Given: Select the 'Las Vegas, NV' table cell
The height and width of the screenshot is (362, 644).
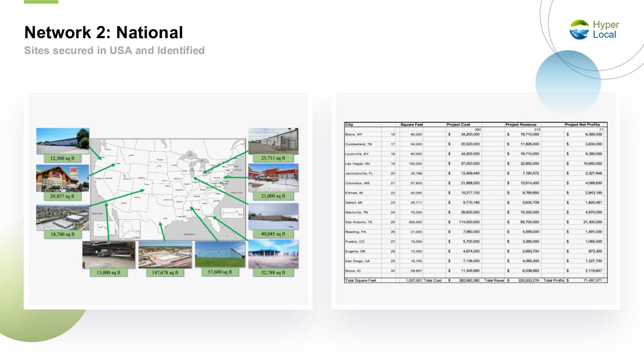Looking at the screenshot, I should [x=358, y=163].
